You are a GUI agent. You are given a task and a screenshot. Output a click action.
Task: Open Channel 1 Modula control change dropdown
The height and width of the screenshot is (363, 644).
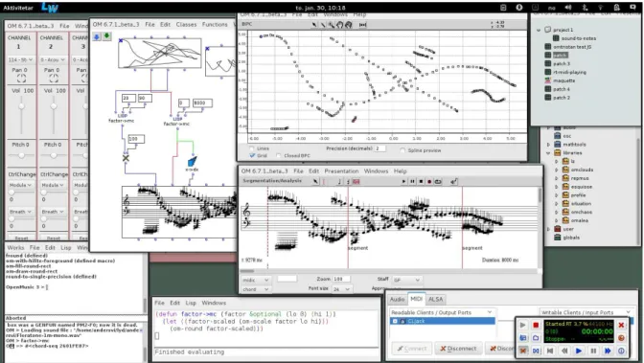20,185
